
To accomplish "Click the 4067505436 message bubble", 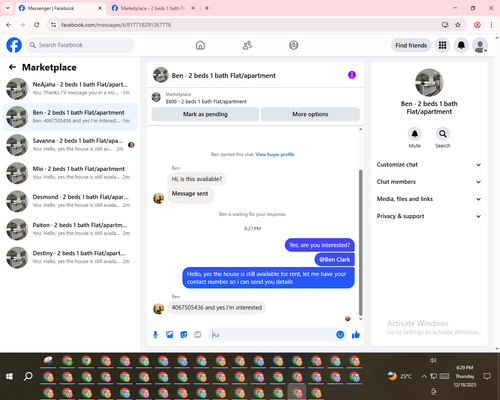I will click(217, 307).
